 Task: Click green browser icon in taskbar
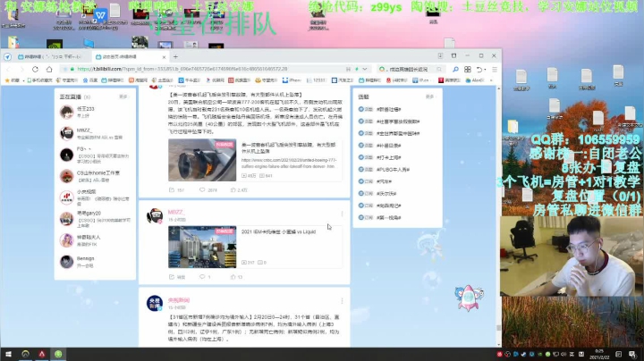coord(58,354)
